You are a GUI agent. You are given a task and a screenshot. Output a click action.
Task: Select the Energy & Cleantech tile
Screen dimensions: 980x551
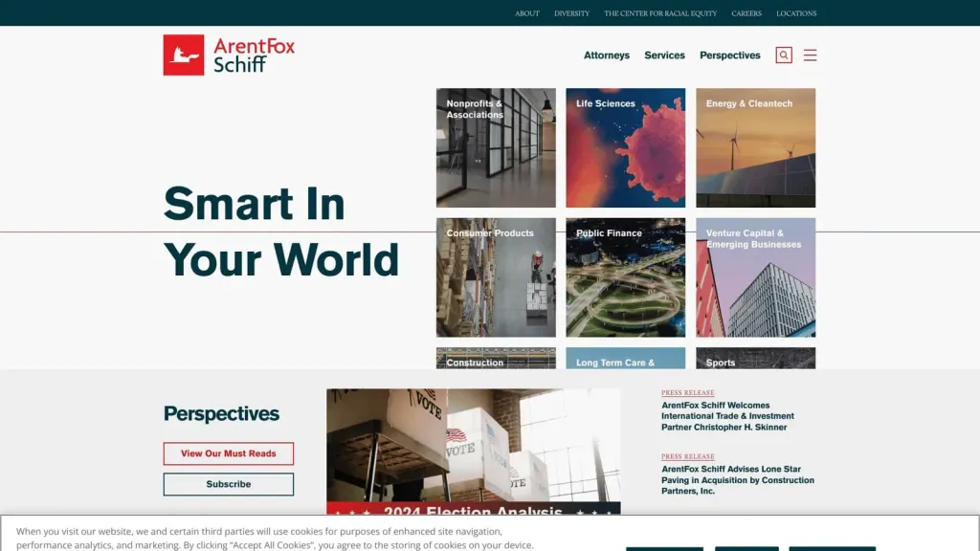click(756, 147)
